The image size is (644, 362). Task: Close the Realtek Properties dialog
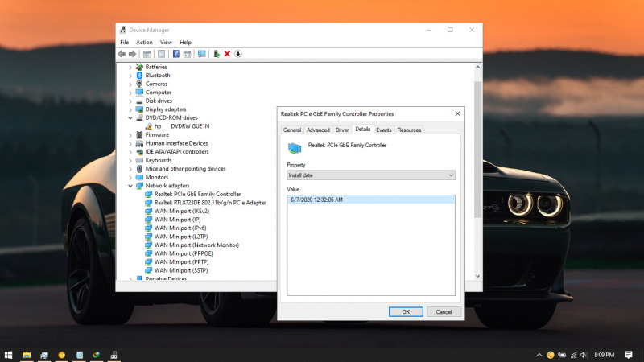point(457,113)
